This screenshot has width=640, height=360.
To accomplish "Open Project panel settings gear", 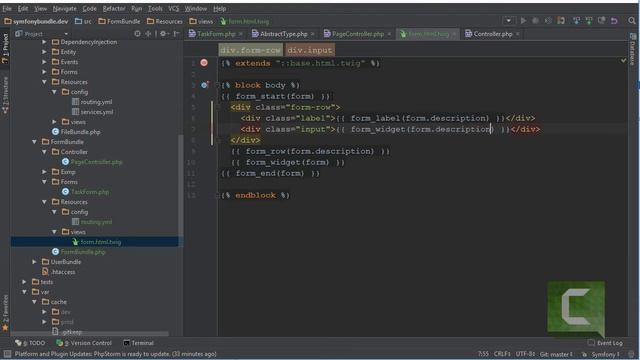I will coord(163,34).
